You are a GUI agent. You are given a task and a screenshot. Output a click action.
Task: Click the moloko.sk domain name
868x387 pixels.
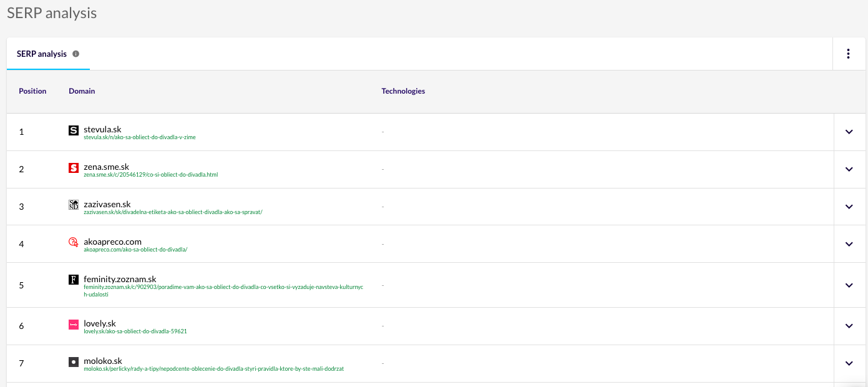click(103, 361)
